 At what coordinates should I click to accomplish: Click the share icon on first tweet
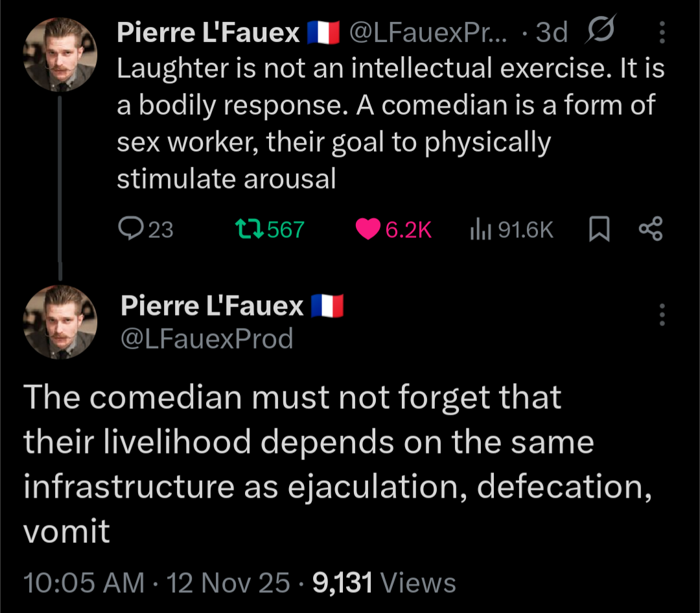(x=650, y=229)
